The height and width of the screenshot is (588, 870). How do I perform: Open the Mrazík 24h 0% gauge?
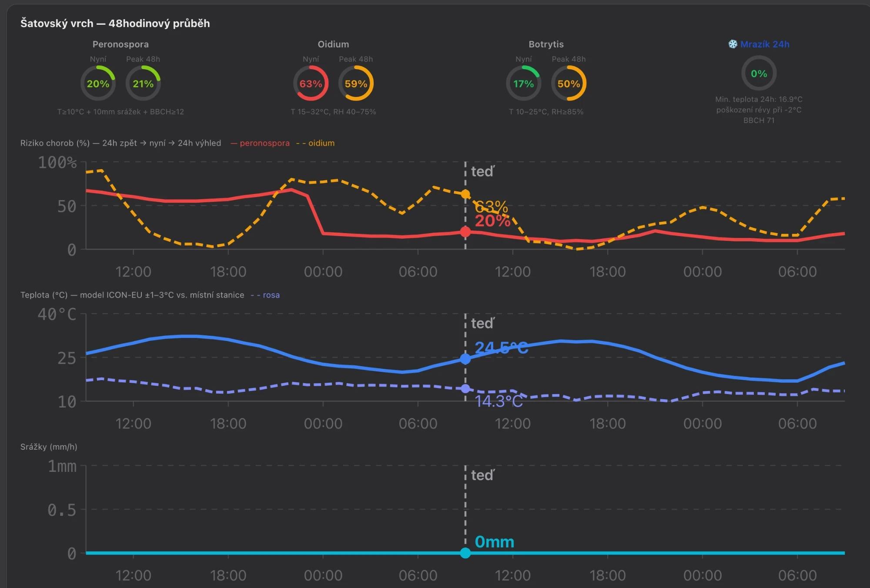tap(759, 73)
